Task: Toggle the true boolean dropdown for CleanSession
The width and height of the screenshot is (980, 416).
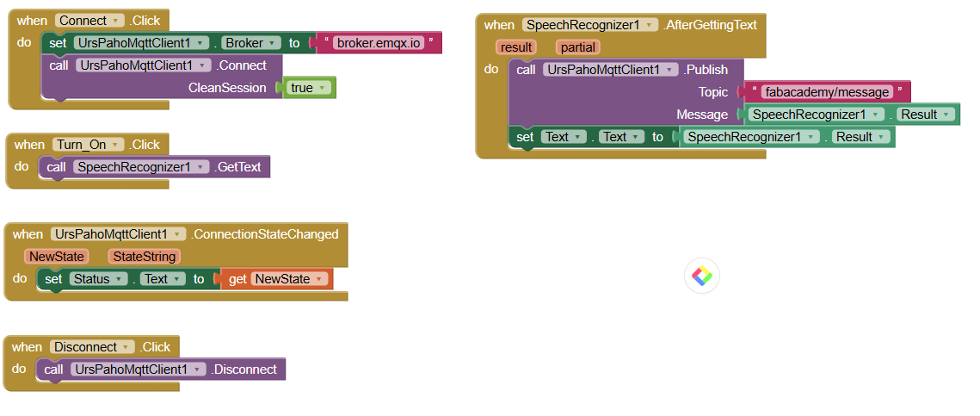Action: pyautogui.click(x=309, y=88)
